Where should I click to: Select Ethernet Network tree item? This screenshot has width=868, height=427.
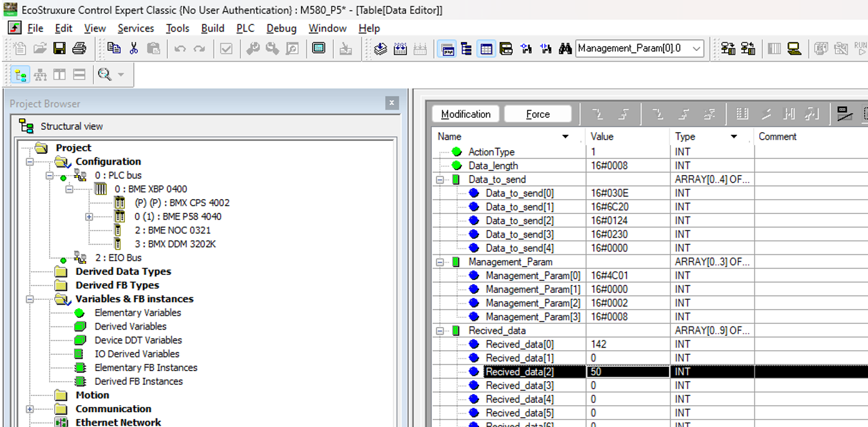118,422
